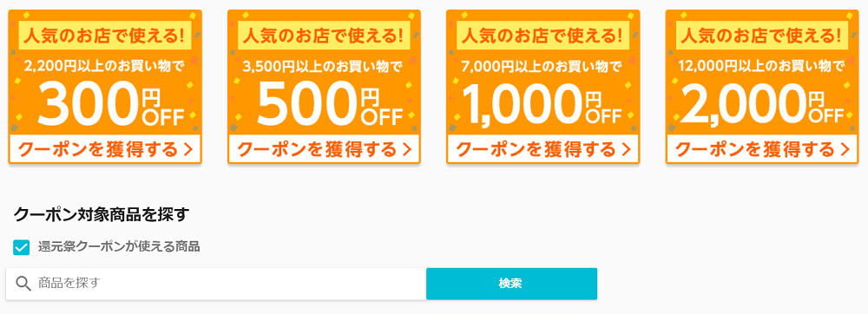Open the 3,500円以上 500円OFF coupon banner

[325, 87]
